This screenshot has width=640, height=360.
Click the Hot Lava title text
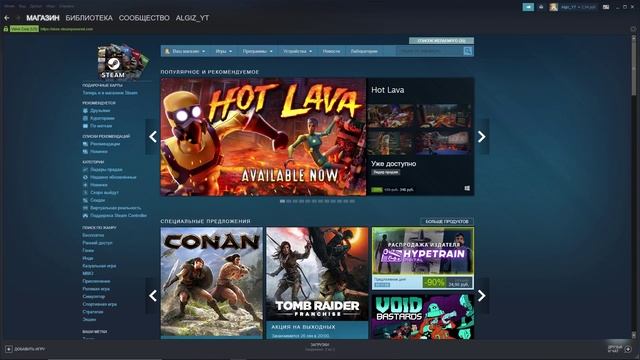387,90
